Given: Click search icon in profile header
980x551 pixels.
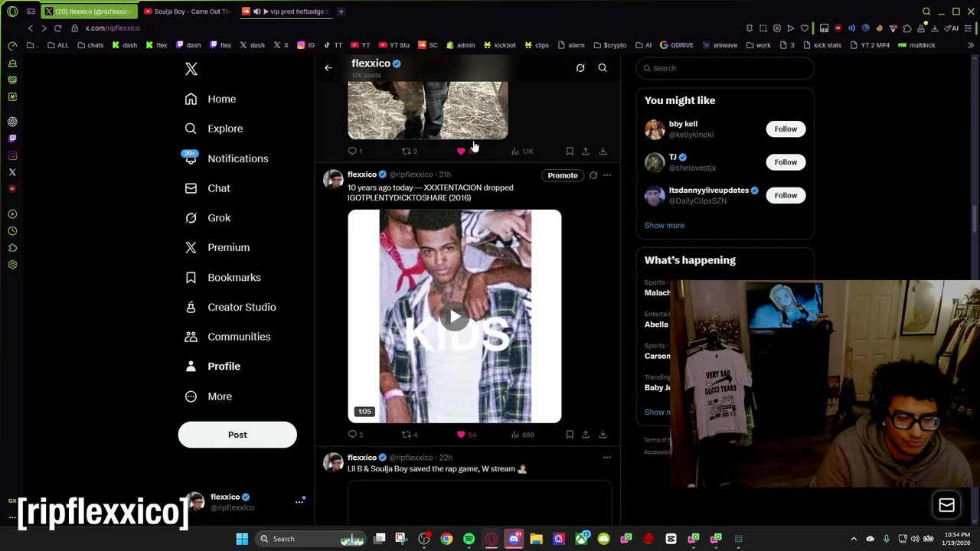Looking at the screenshot, I should [x=603, y=68].
